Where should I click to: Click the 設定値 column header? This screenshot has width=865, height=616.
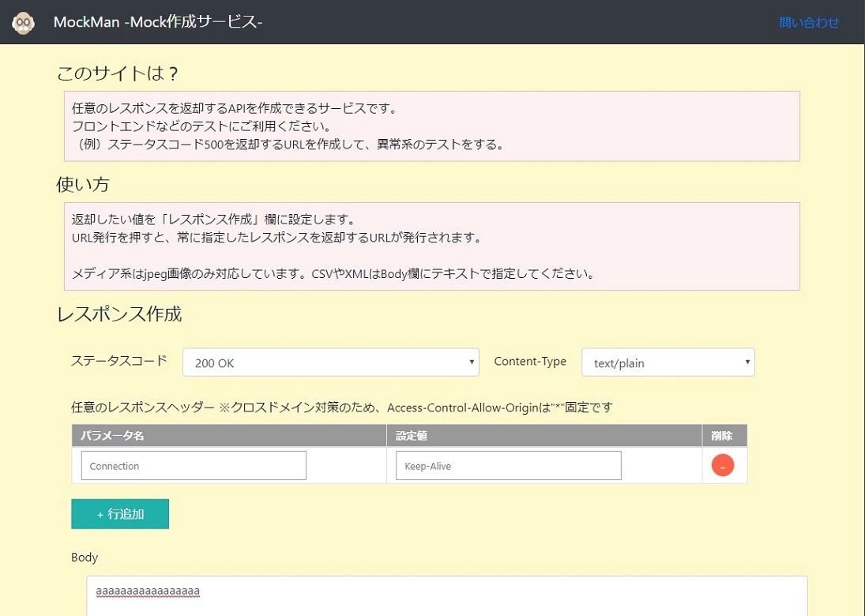(x=412, y=436)
